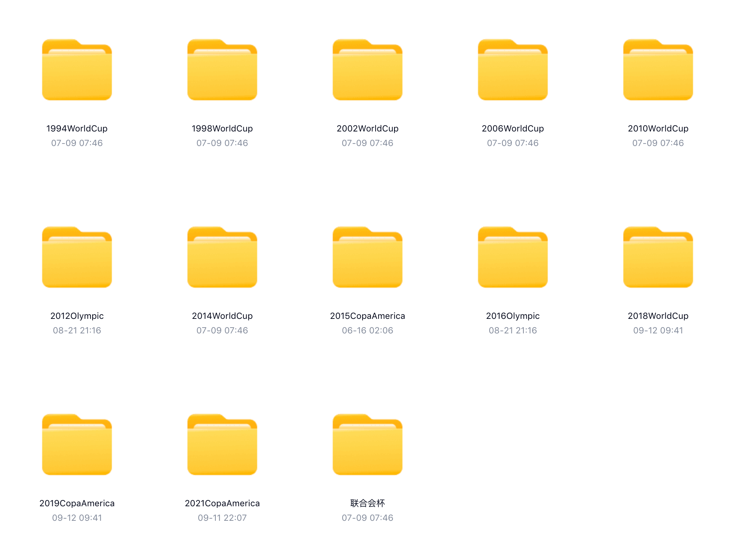
Task: Open the 2002WorldCup folder icon
Action: tap(368, 70)
